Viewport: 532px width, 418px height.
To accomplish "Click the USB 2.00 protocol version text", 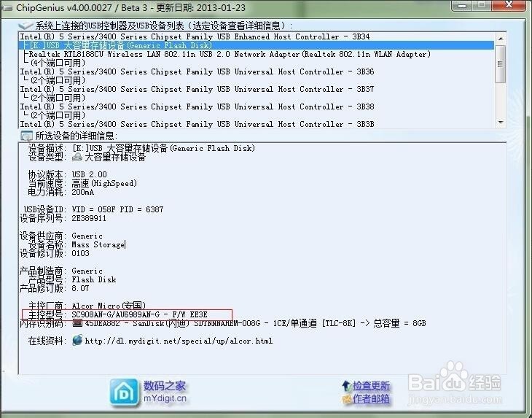I will (x=89, y=174).
